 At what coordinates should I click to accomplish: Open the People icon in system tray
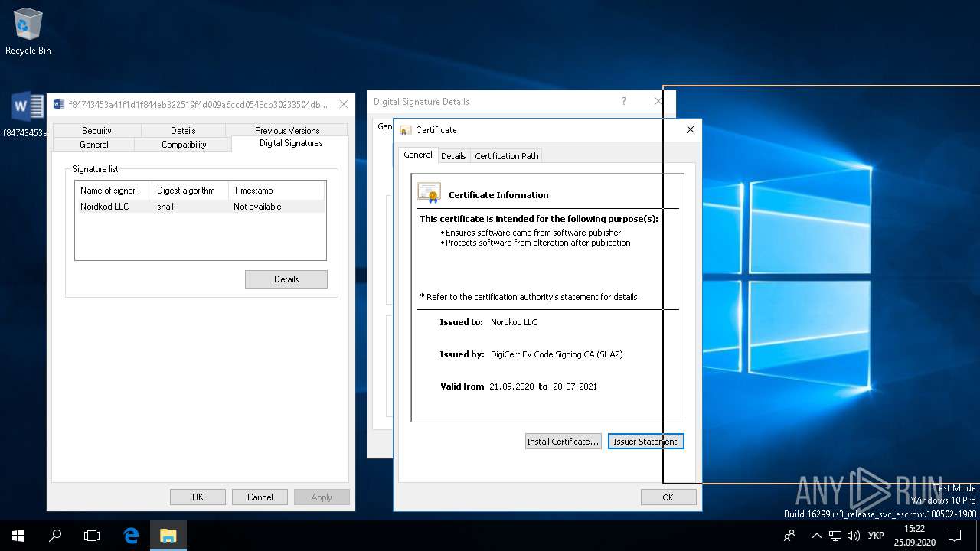tap(789, 536)
